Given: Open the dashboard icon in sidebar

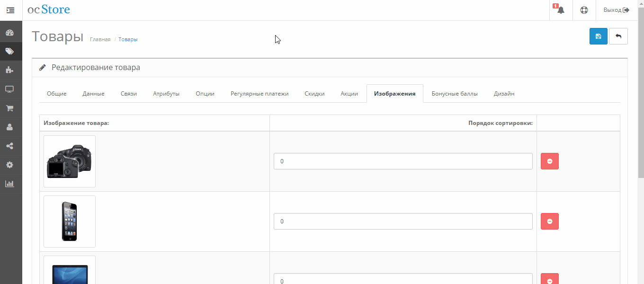Looking at the screenshot, I should click(x=10, y=33).
